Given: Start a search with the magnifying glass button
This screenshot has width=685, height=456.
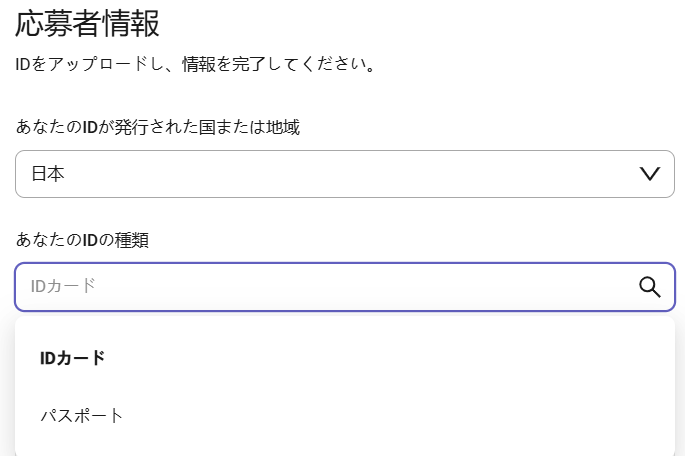Looking at the screenshot, I should point(650,287).
